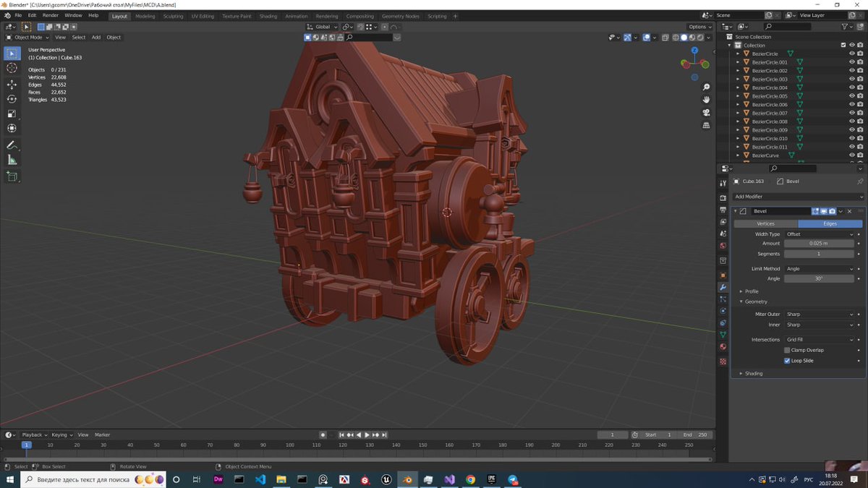Viewport: 868px width, 488px height.
Task: Switch to the UV Editing workspace tab
Action: (x=203, y=16)
